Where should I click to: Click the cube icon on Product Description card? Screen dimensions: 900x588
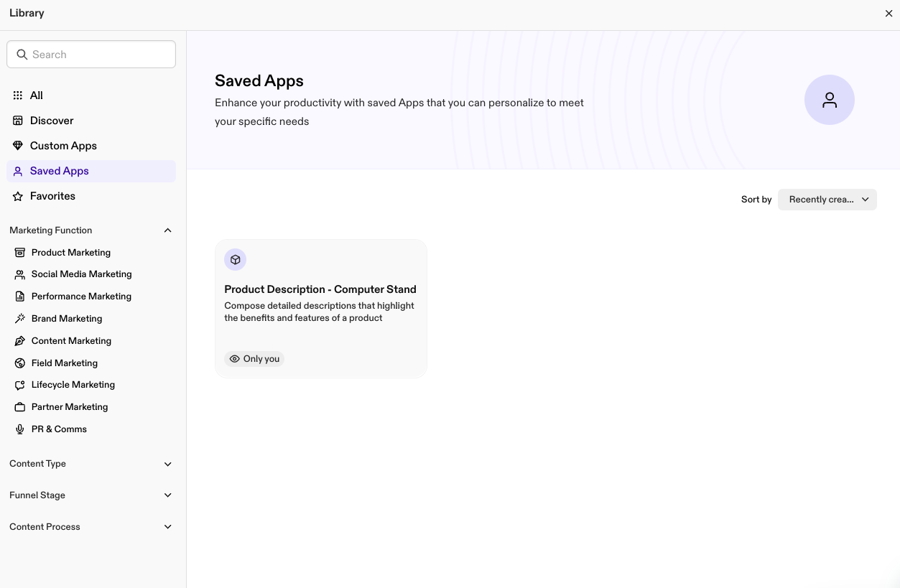(x=235, y=259)
